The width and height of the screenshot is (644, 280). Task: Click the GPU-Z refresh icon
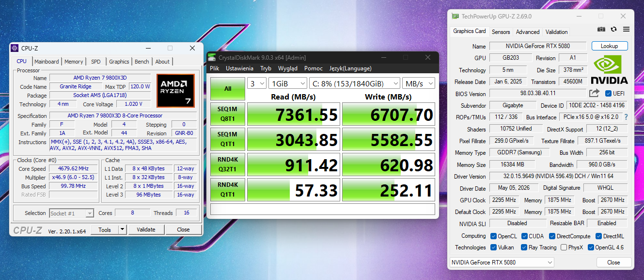(614, 29)
